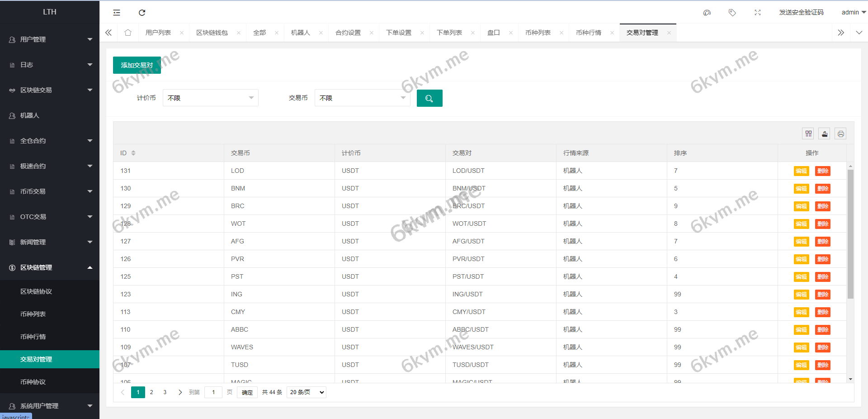The height and width of the screenshot is (419, 868).
Task: Print the table using the printer icon
Action: (x=840, y=133)
